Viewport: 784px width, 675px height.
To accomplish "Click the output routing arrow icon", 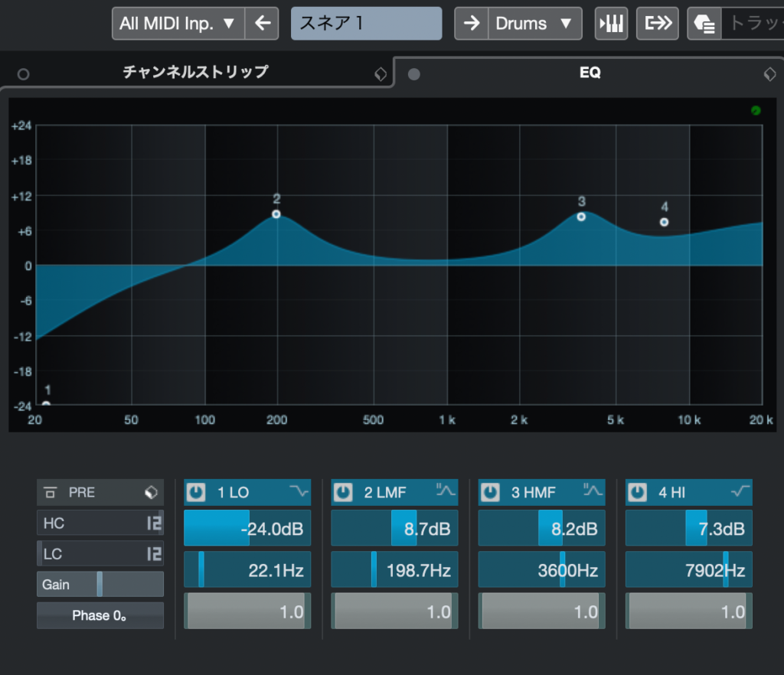I will point(658,24).
